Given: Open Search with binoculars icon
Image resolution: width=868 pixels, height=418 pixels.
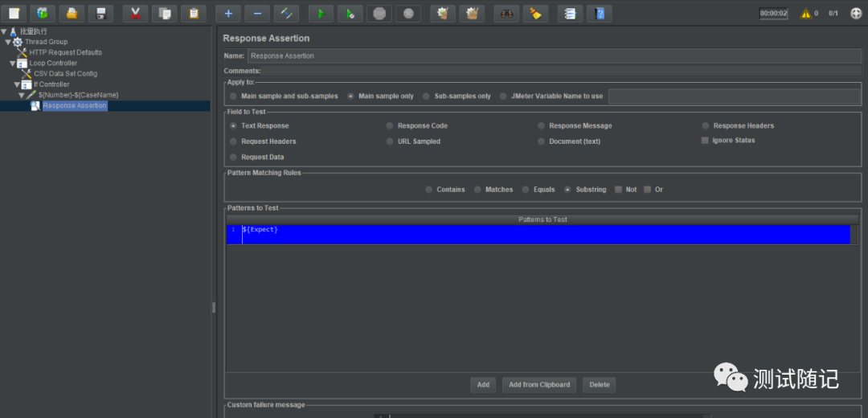Looking at the screenshot, I should click(x=506, y=14).
